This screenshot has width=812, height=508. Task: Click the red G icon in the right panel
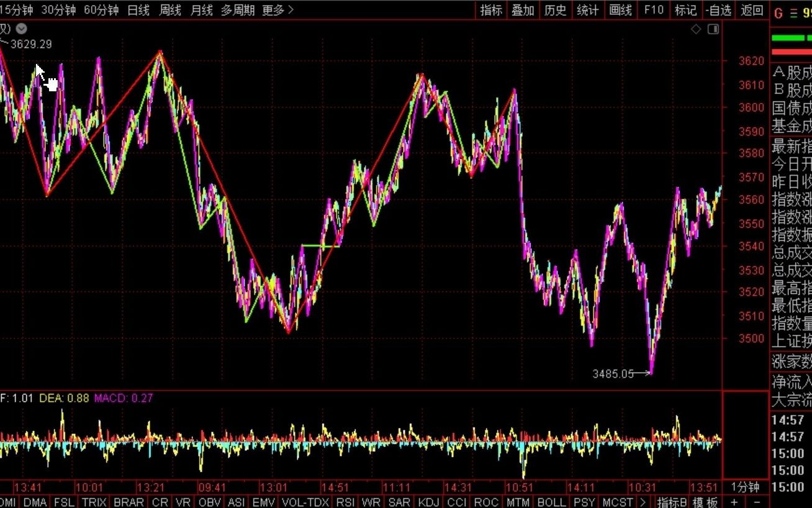point(778,12)
